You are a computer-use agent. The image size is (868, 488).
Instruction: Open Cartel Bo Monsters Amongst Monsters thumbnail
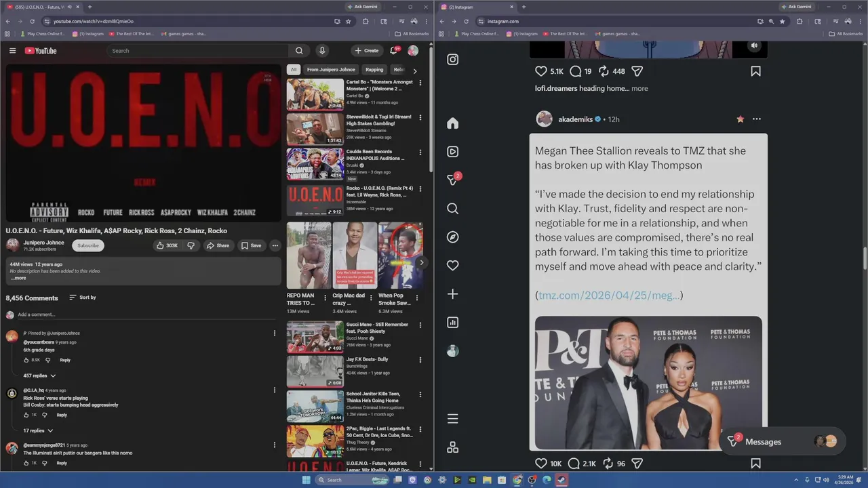point(315,94)
